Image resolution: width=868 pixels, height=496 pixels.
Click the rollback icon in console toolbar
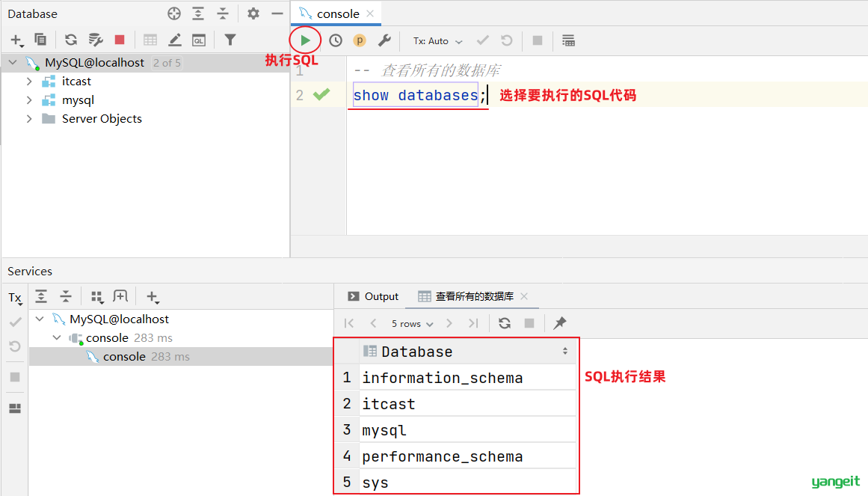pos(506,40)
